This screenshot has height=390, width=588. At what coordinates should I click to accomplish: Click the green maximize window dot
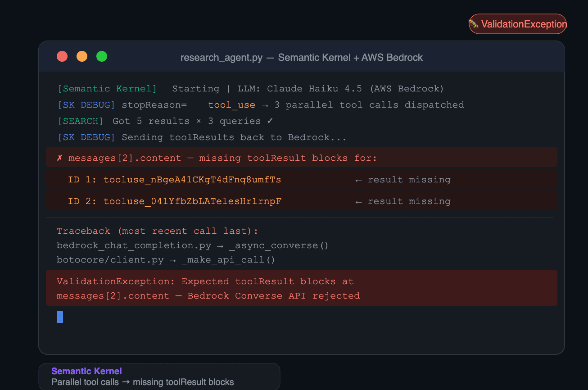tap(102, 56)
